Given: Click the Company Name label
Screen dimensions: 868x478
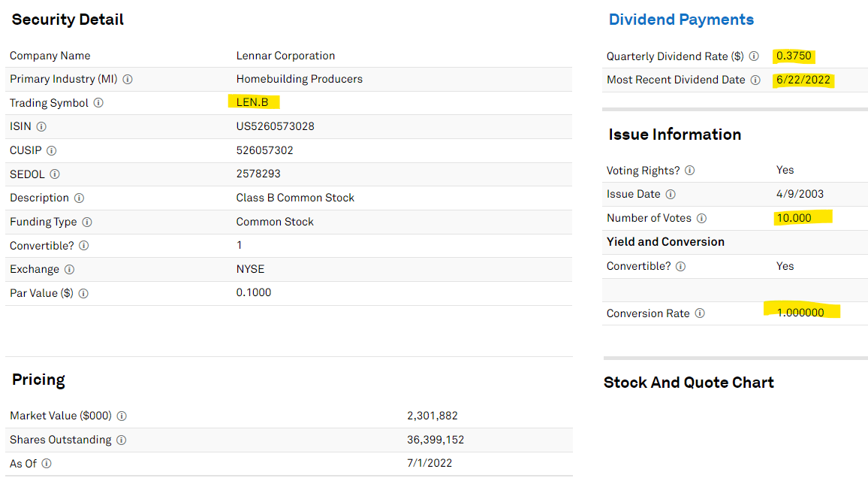Looking at the screenshot, I should click(x=50, y=56).
